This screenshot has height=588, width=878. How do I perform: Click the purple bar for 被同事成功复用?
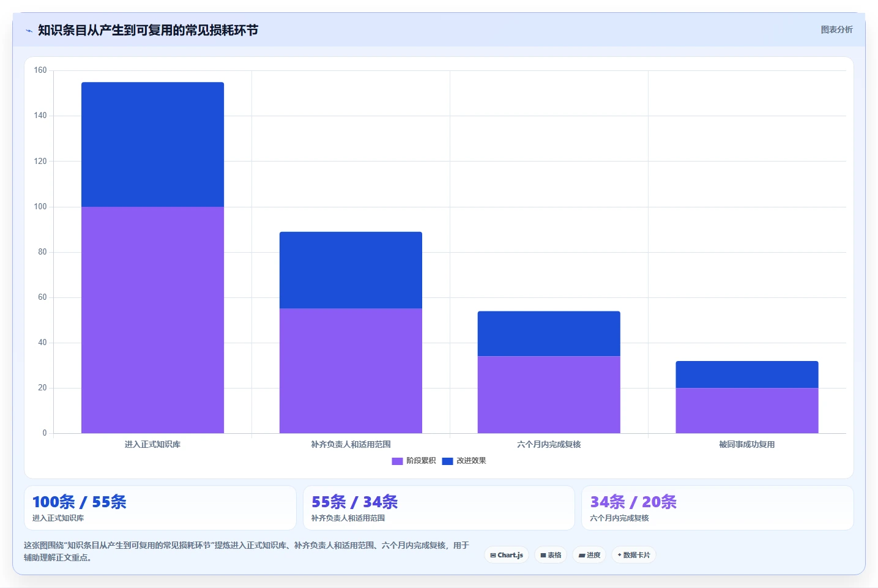[x=747, y=411]
